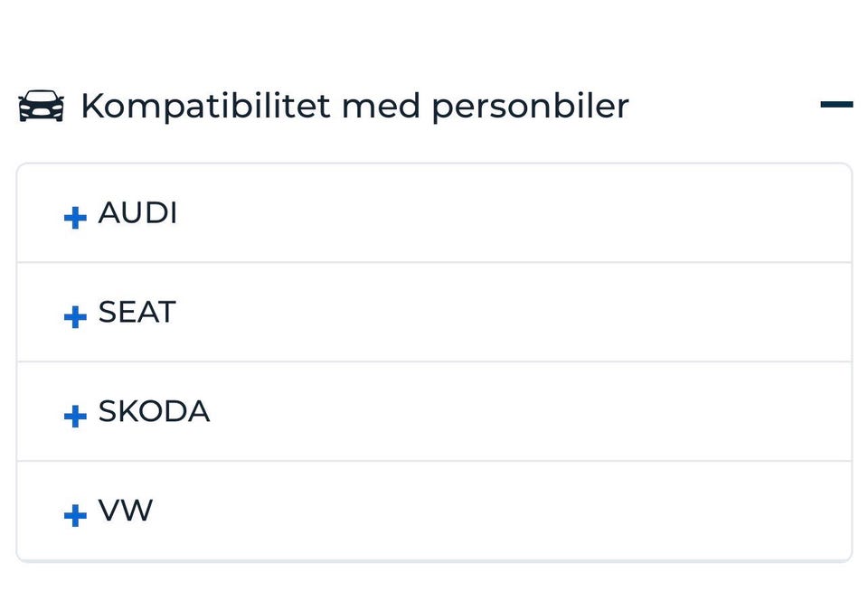
Task: Click the blue plus icon next to VW
Action: pyautogui.click(x=75, y=515)
